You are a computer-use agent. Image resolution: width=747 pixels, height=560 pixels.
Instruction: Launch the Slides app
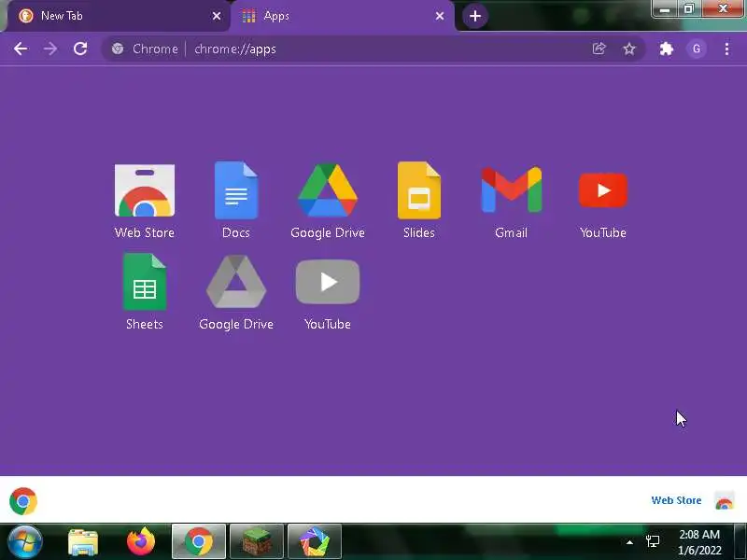tap(419, 200)
